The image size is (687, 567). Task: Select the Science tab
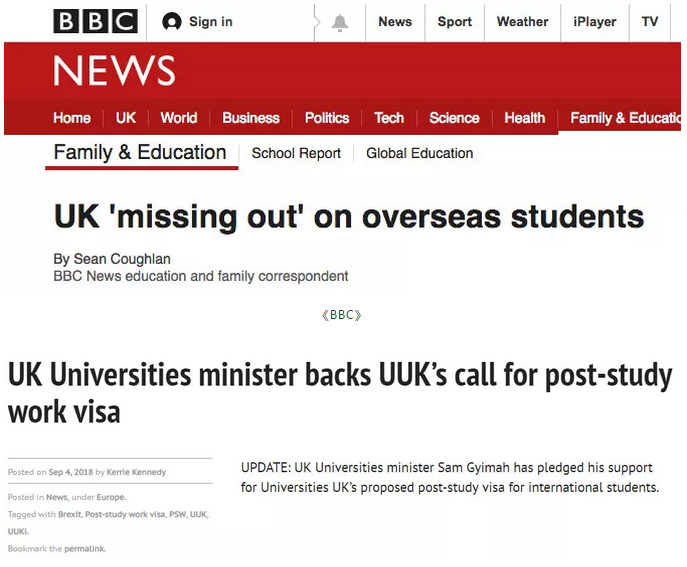pyautogui.click(x=454, y=118)
